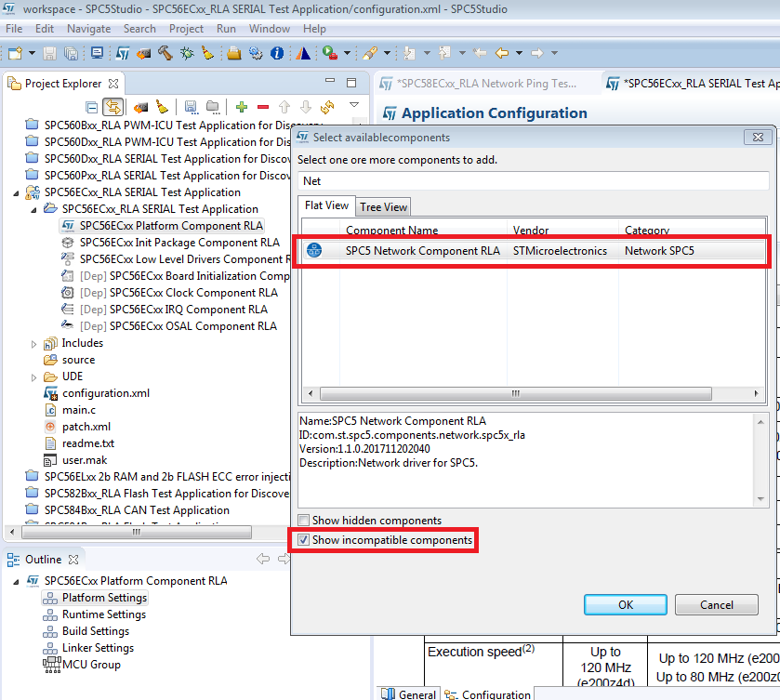Screen dimensions: 780x700
Task: Select SPC56ECxx Init Package Component RLA
Action: [179, 243]
